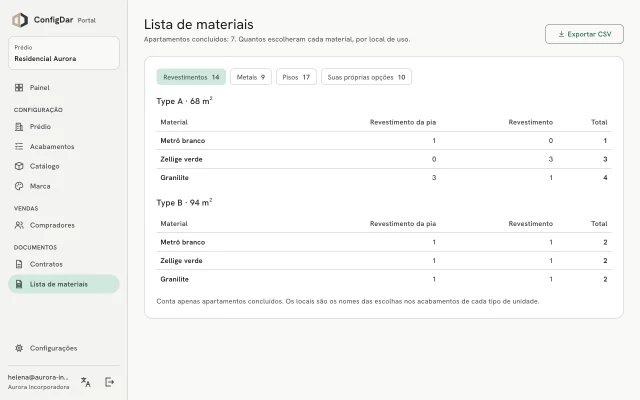640x400 pixels.
Task: Select the Revestimentos 14 tab
Action: [191, 77]
